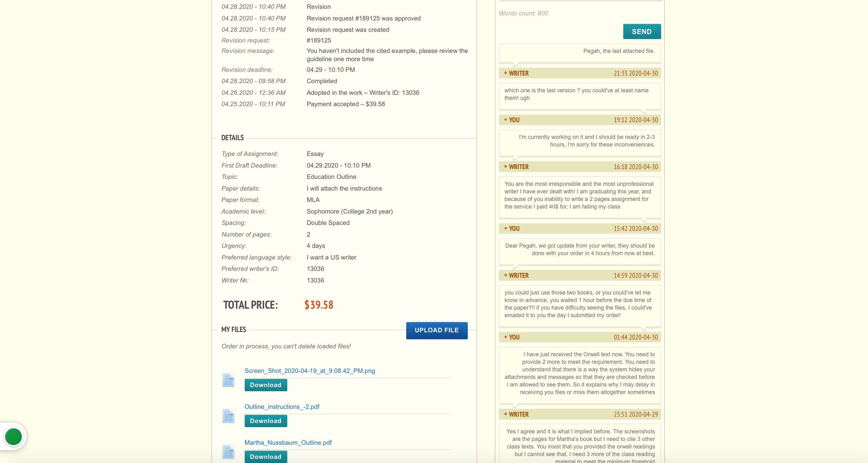Click writer message header dated 21:33 2020-04-30
The image size is (868, 463).
coord(580,73)
